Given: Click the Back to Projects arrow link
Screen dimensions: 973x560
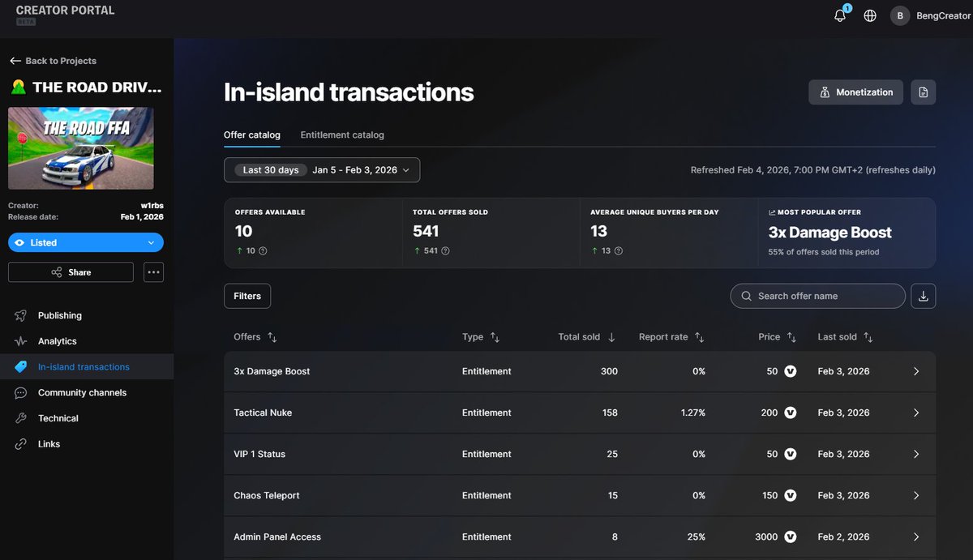Looking at the screenshot, I should pyautogui.click(x=53, y=61).
